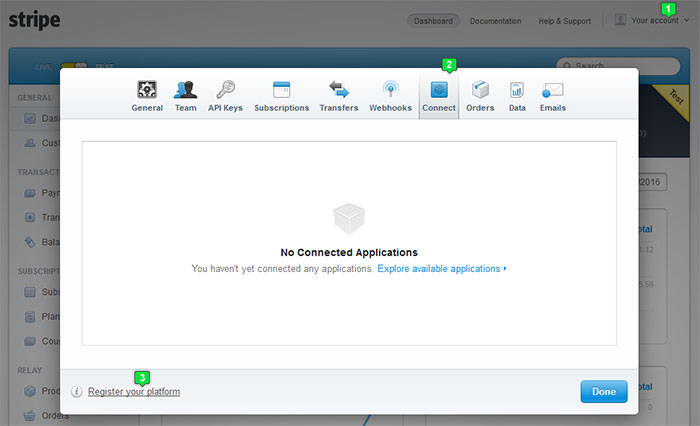Open the Webhooks antenna icon

pyautogui.click(x=390, y=90)
